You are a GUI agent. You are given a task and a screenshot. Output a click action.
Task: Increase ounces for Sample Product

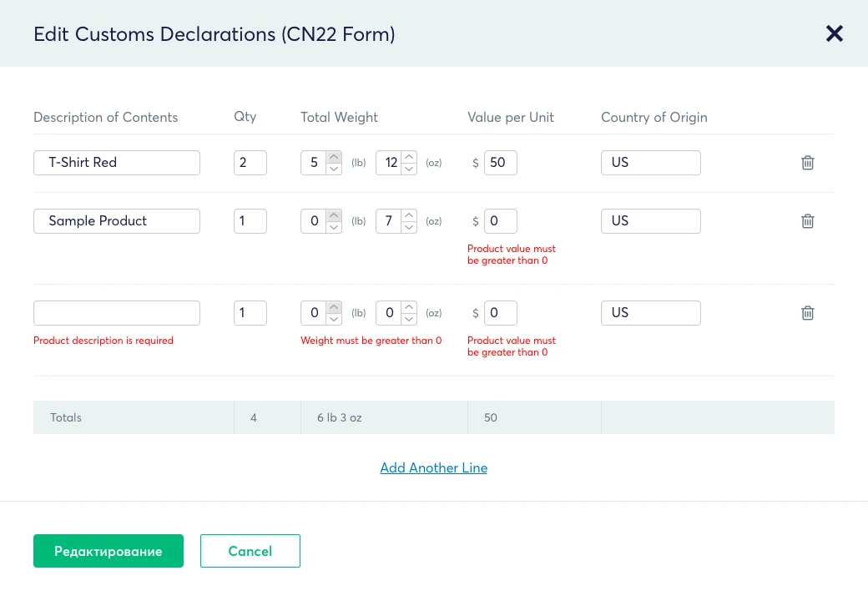(x=409, y=215)
